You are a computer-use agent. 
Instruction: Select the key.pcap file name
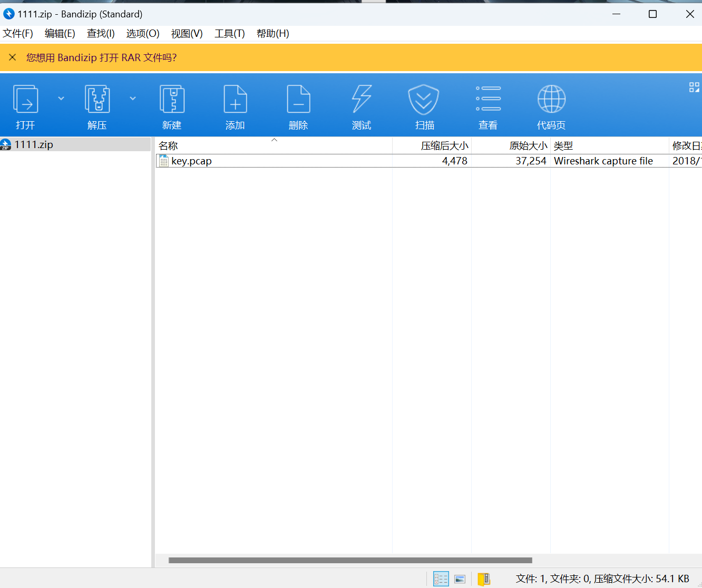(x=192, y=161)
